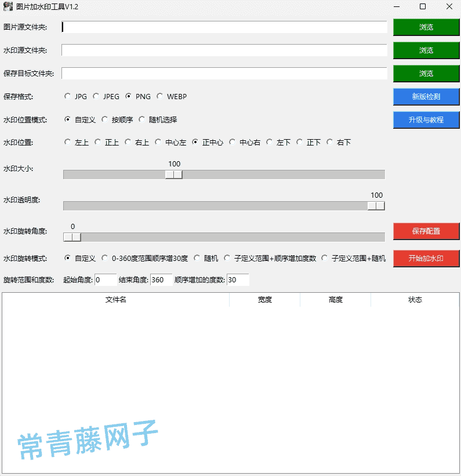Click the app icon in title bar
This screenshot has height=476, width=461.
point(8,6)
